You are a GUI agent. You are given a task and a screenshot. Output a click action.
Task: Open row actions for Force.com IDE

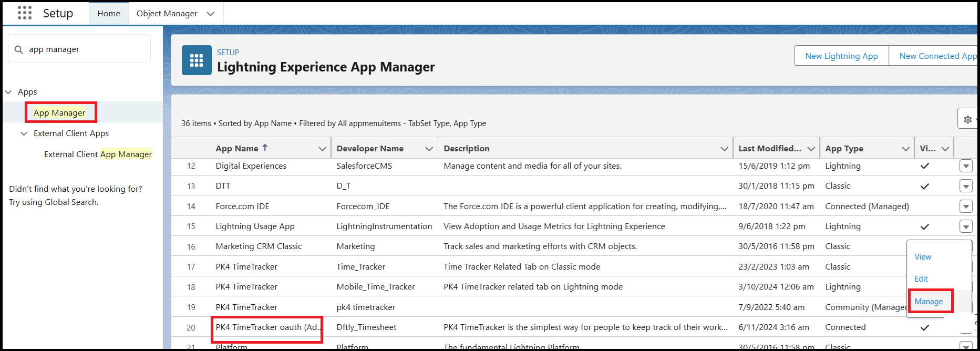(x=966, y=207)
